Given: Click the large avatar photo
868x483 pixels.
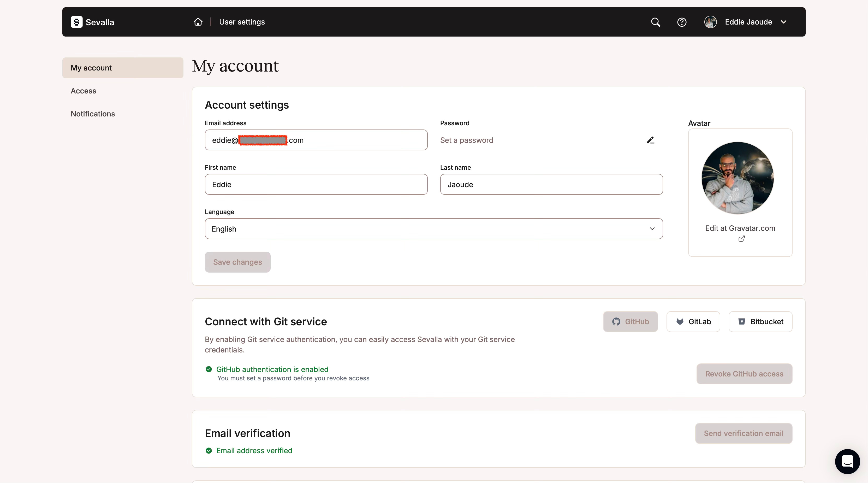Looking at the screenshot, I should 738,178.
